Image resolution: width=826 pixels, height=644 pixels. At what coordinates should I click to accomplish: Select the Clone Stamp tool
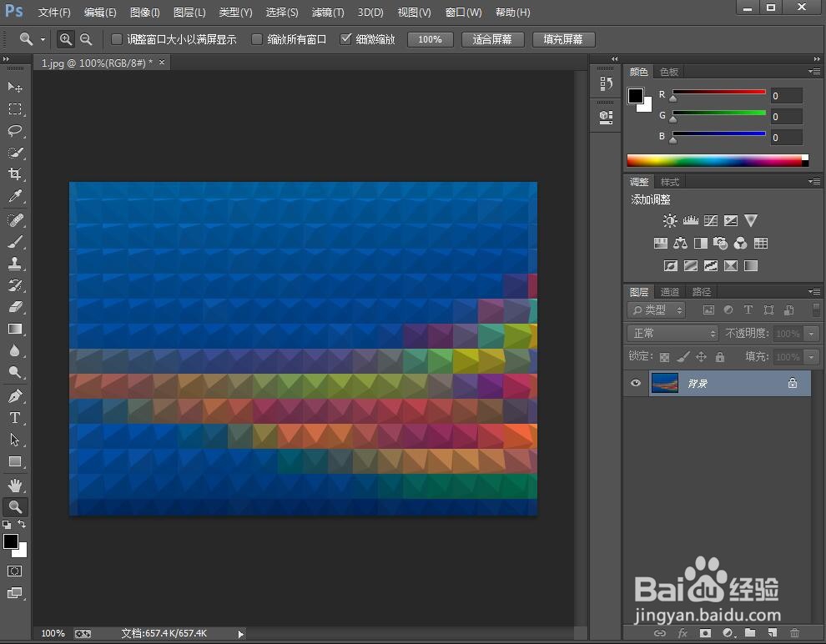[x=15, y=264]
